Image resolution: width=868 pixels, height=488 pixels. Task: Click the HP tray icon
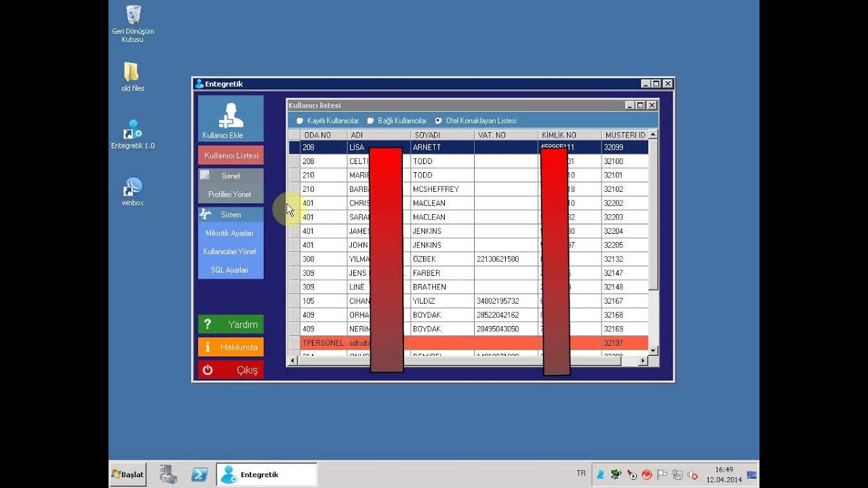point(616,475)
